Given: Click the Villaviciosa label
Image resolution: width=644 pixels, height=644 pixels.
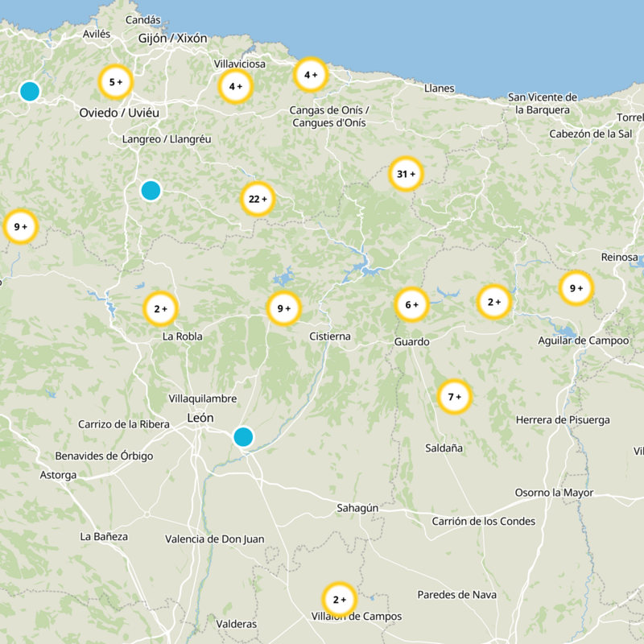Looking at the screenshot, I should click(240, 64).
